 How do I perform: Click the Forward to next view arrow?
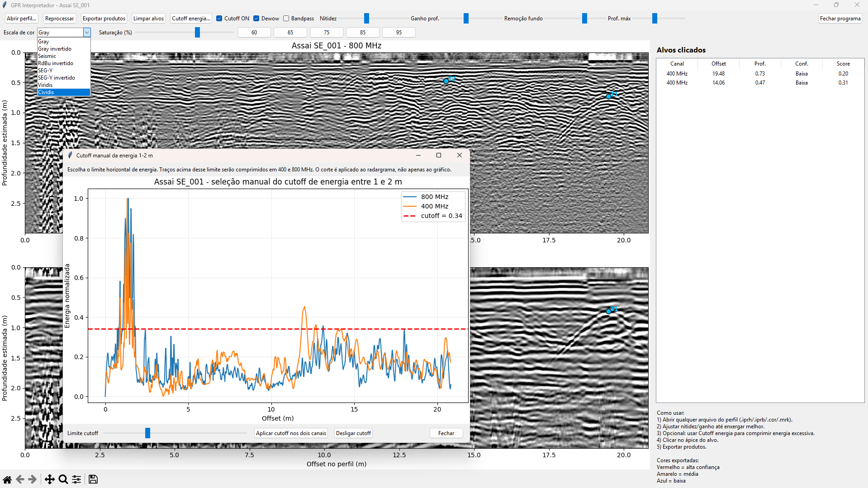(x=33, y=479)
